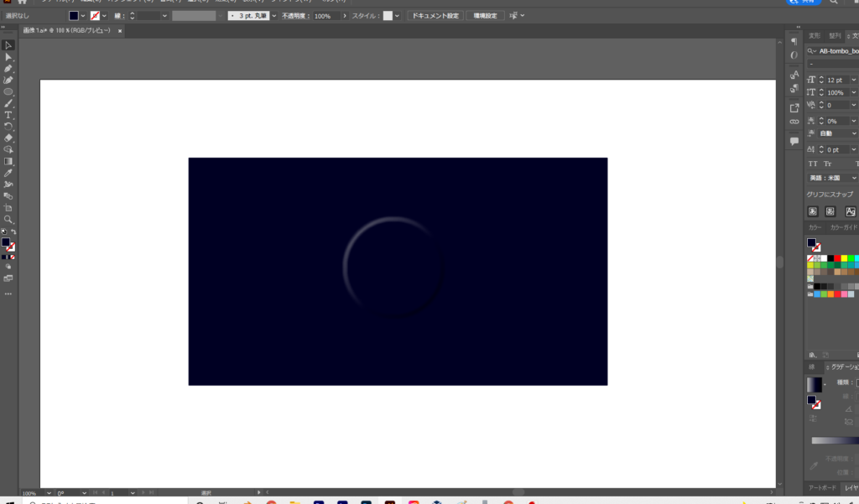Image resolution: width=859 pixels, height=504 pixels.
Task: Activate the stroke box in the toolbar
Action: point(12,247)
